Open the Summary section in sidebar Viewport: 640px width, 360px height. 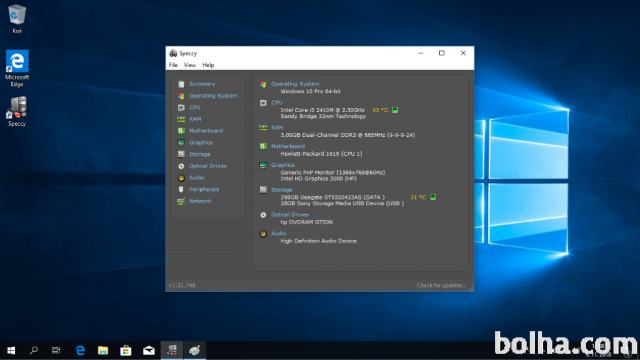point(202,84)
